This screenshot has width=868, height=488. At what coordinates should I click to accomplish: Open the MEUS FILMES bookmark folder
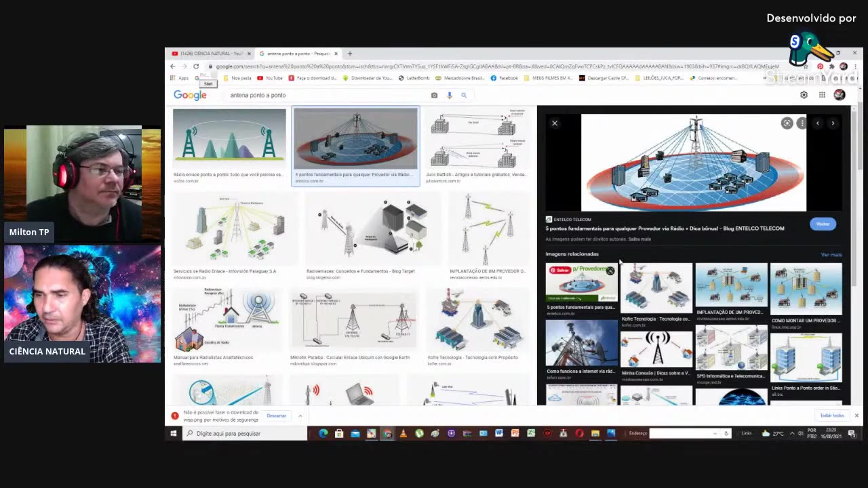click(549, 78)
